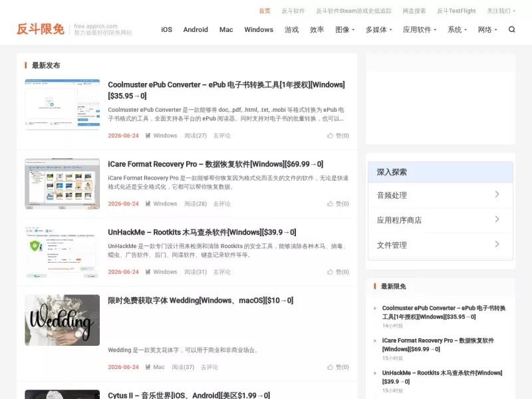Screen dimensions: 532x399
Task: Click chevron next to 应用程序商店
Action: coord(497,219)
